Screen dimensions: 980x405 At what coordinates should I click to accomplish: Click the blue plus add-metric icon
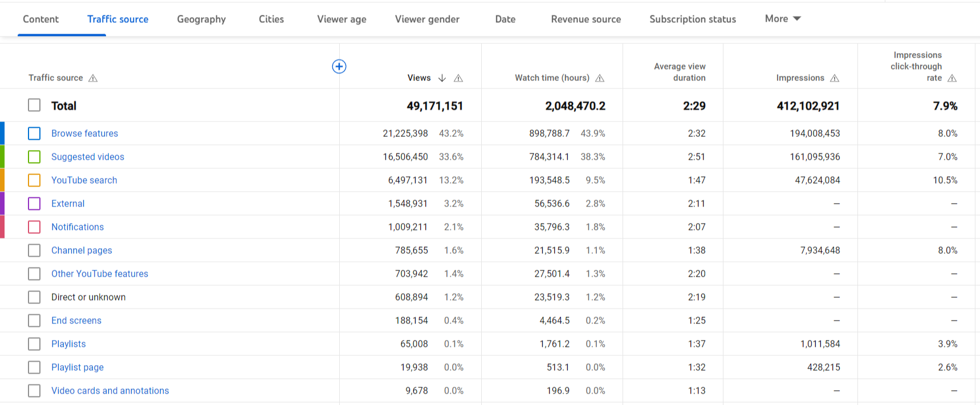click(339, 67)
